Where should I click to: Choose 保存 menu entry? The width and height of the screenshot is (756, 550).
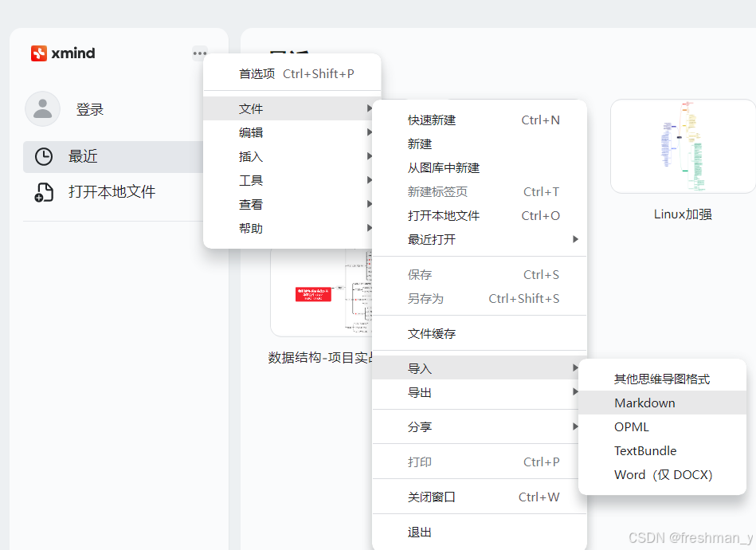(480, 275)
